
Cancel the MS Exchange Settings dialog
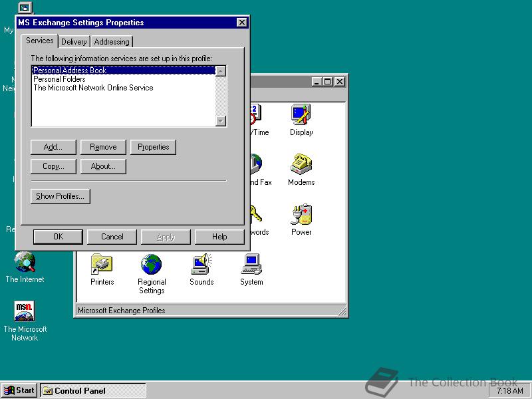point(112,237)
